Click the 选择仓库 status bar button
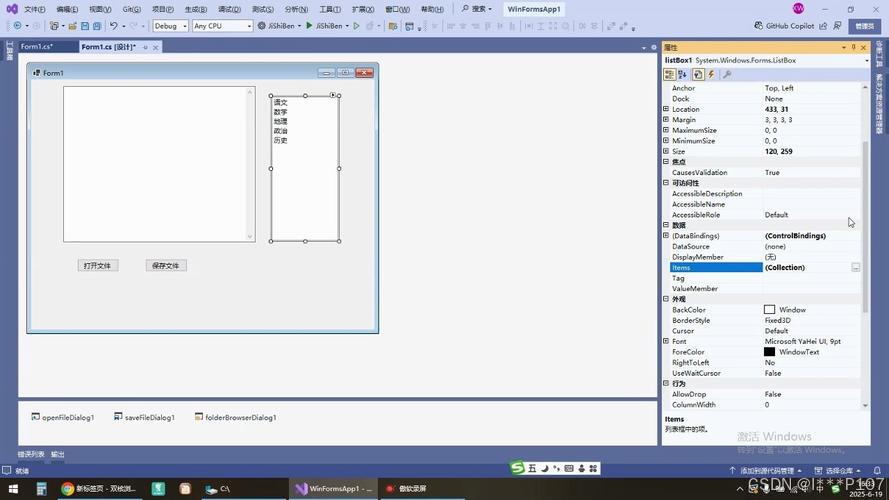Viewport: 889px width, 500px height. point(838,471)
